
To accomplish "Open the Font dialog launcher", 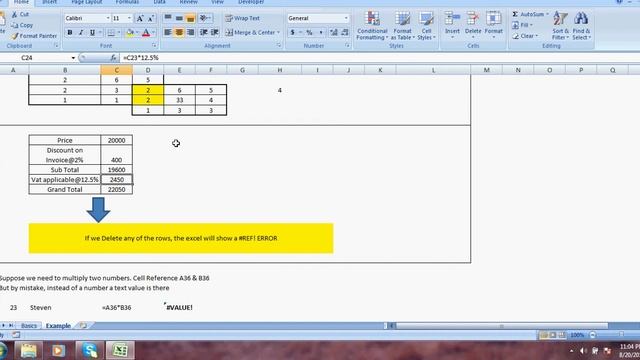I will (x=154, y=46).
